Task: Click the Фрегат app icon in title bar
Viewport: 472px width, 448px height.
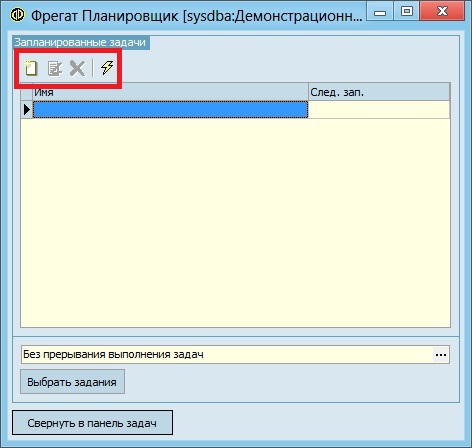Action: [17, 15]
